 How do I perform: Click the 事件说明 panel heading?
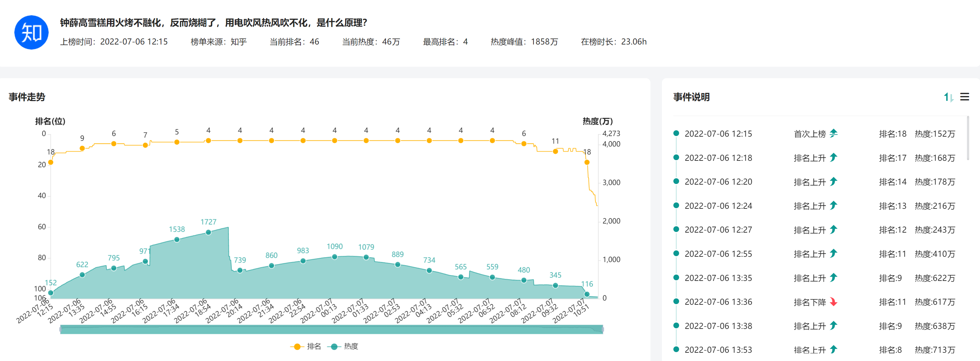pyautogui.click(x=691, y=97)
